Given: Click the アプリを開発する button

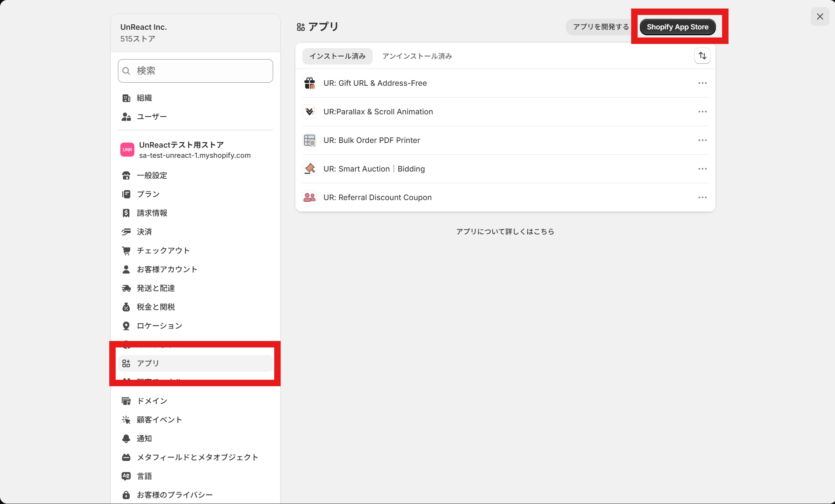Looking at the screenshot, I should click(601, 27).
